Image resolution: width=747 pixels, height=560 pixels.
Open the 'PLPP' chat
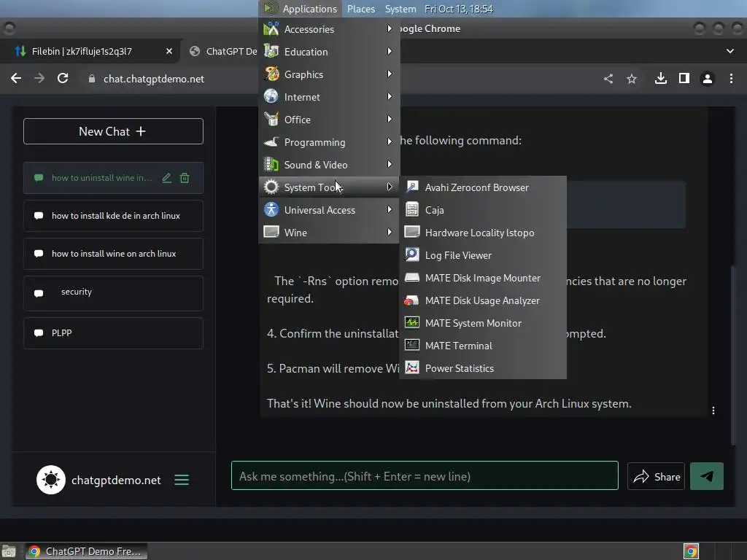click(113, 332)
